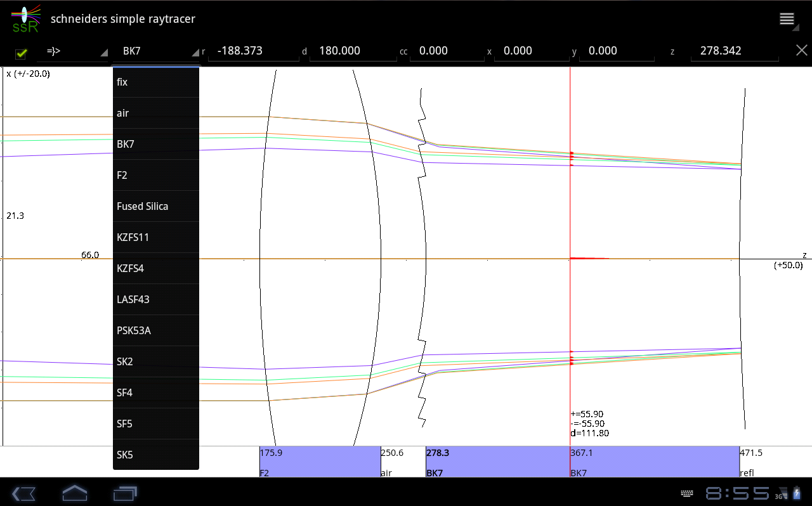Tap the Android back button
This screenshot has width=812, height=506.
(x=23, y=493)
